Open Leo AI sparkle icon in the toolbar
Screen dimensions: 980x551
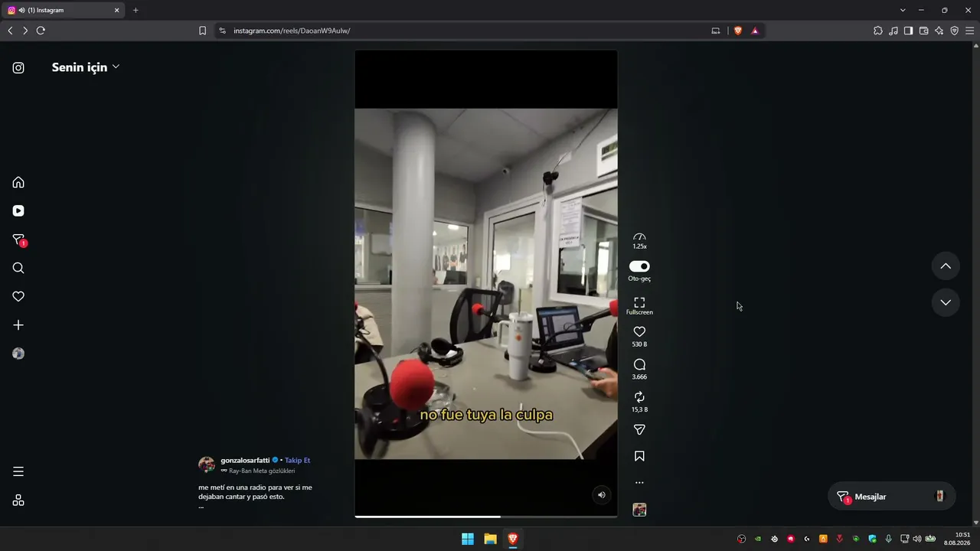point(939,31)
